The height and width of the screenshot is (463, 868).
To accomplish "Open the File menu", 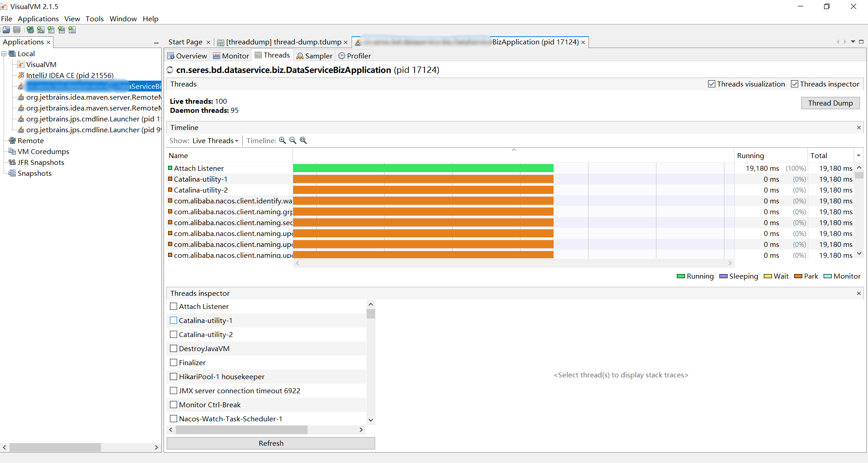I will click(6, 19).
